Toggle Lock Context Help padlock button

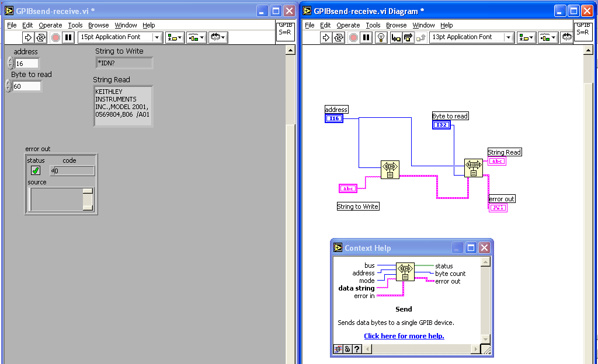(347, 349)
